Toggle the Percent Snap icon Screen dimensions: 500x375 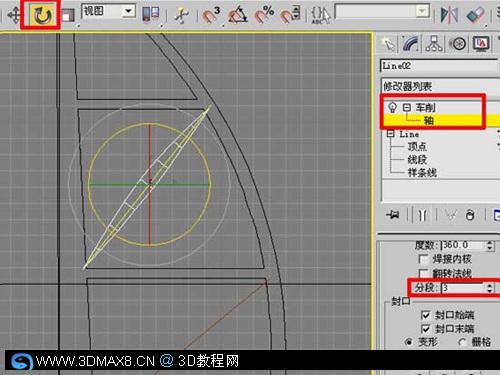pos(264,14)
